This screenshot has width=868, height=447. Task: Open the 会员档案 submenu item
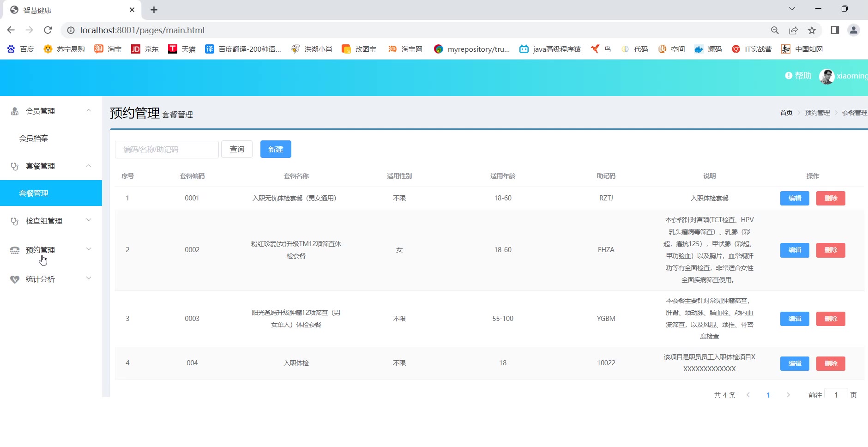click(x=34, y=138)
